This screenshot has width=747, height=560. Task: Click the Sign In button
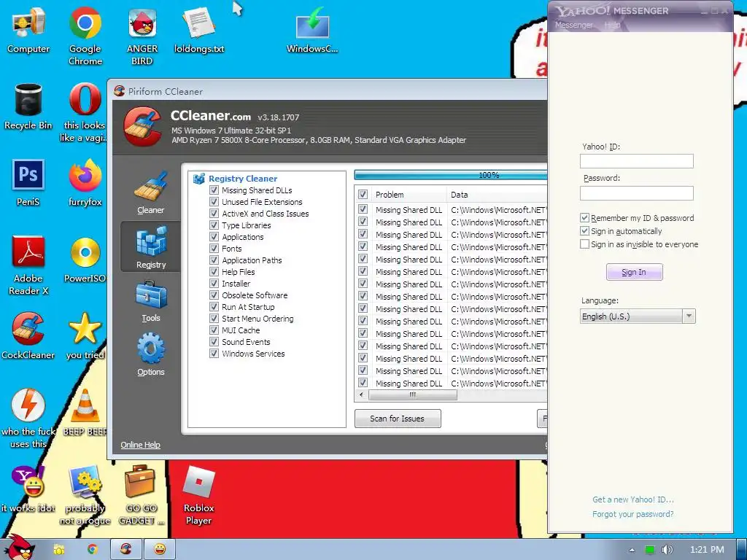pos(634,272)
